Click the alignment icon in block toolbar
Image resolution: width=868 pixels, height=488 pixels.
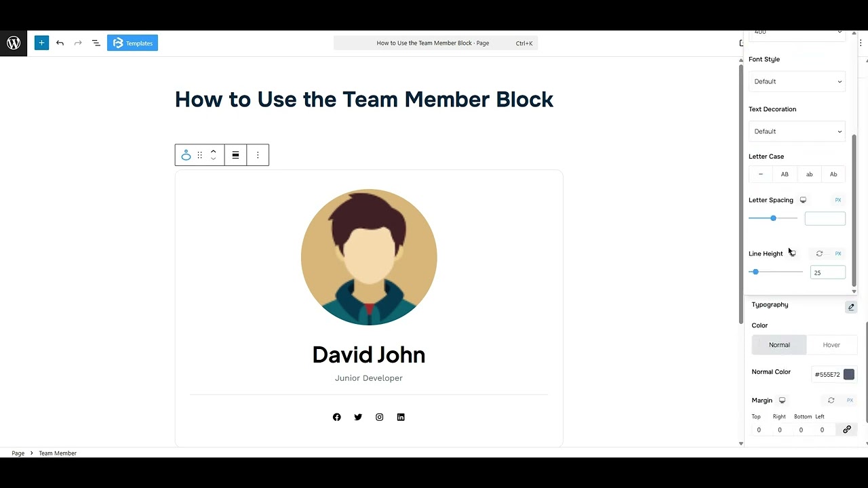235,155
